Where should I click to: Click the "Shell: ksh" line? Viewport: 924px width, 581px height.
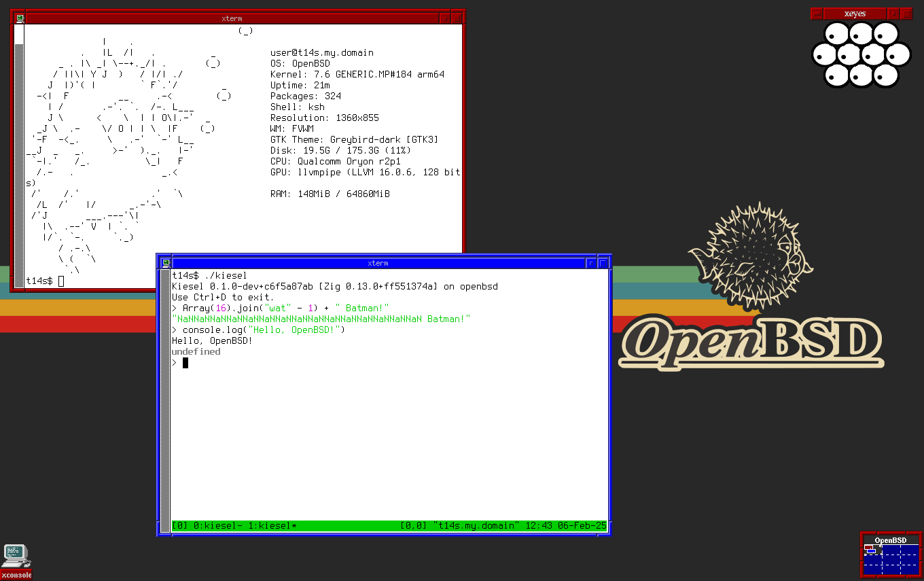pos(298,107)
